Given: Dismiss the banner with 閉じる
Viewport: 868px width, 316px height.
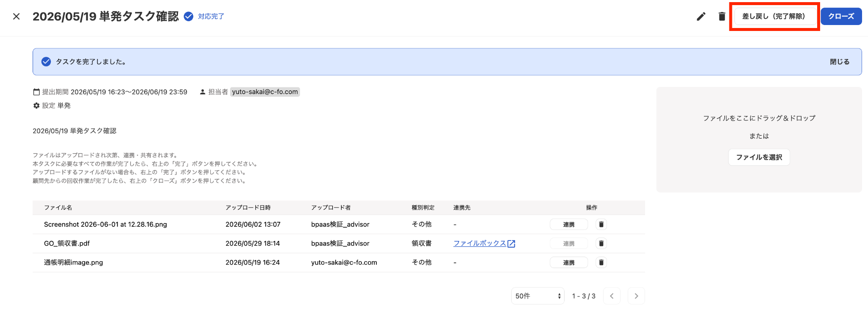Looking at the screenshot, I should click(x=840, y=62).
